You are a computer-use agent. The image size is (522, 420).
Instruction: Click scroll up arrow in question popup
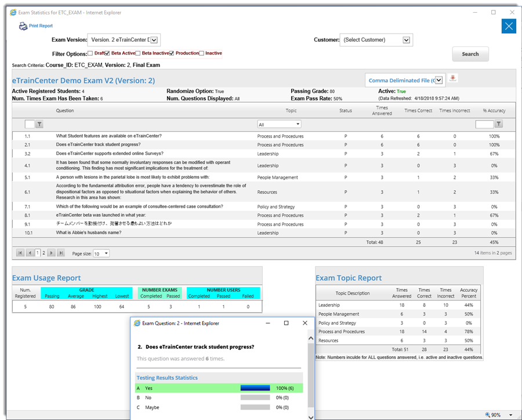(311, 338)
